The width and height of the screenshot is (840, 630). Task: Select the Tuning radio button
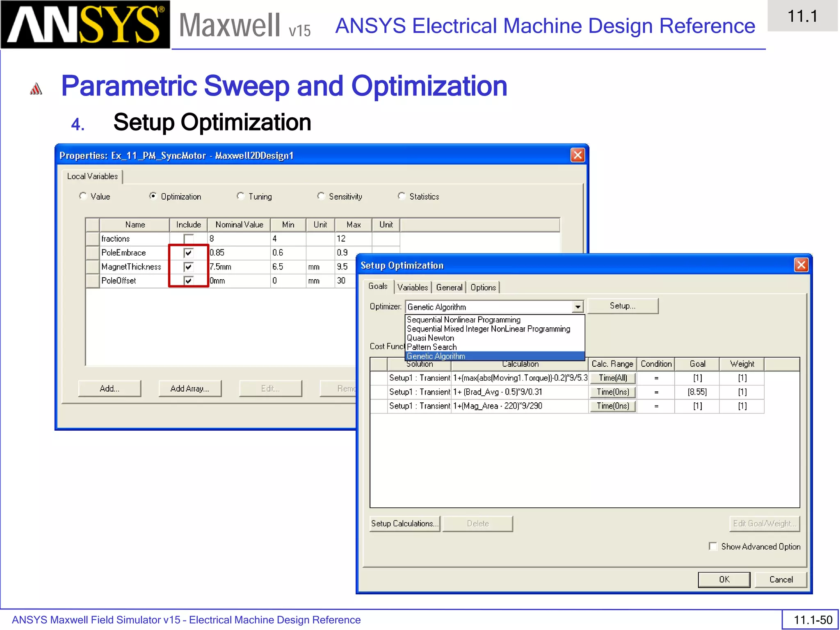point(241,196)
